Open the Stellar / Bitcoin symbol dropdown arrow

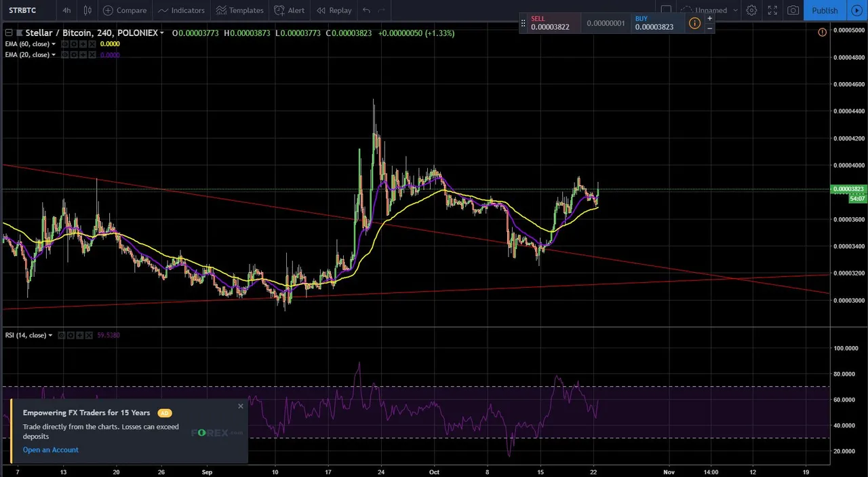pos(162,33)
